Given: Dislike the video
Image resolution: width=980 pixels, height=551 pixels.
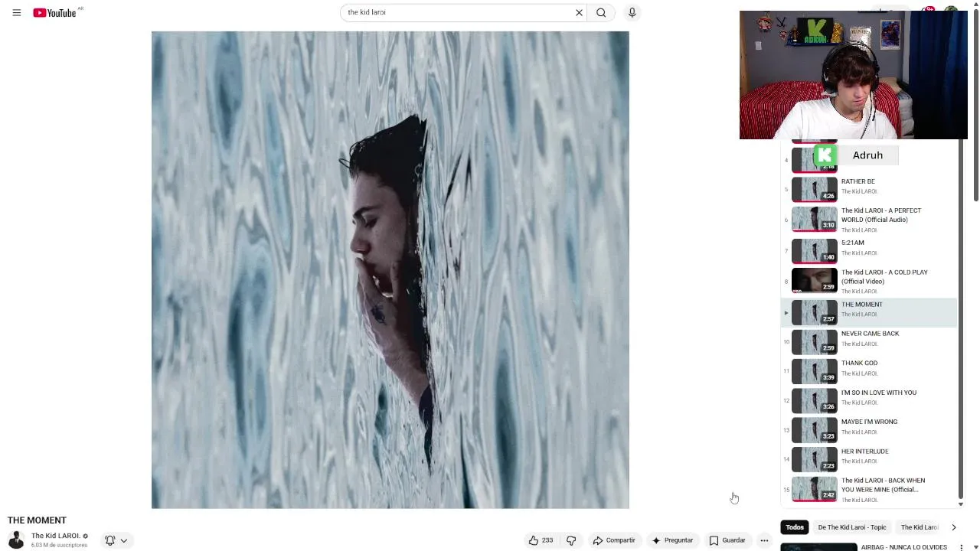Looking at the screenshot, I should [x=571, y=540].
